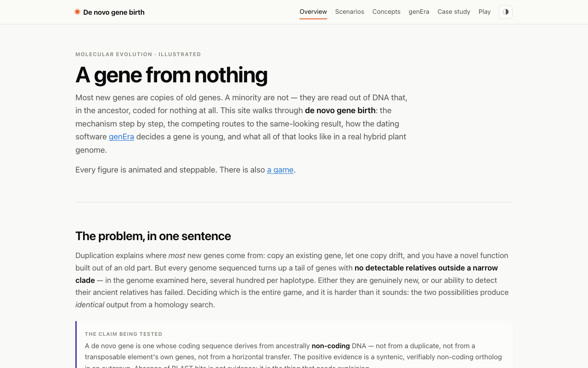The width and height of the screenshot is (588, 368).
Task: Select the Overview nav tab
Action: click(x=313, y=11)
